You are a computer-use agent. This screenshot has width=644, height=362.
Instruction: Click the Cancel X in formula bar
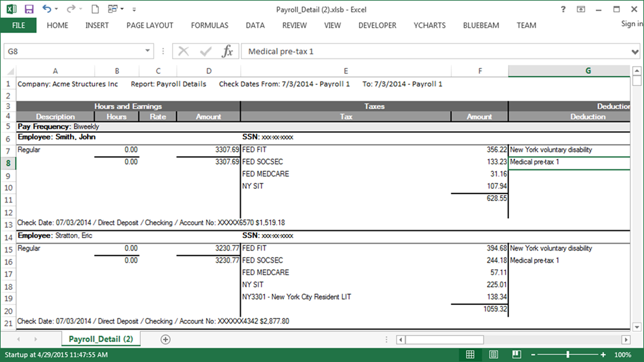pyautogui.click(x=184, y=51)
